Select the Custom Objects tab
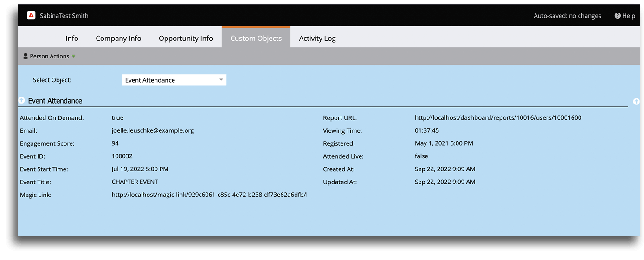644x260 pixels. [x=256, y=38]
